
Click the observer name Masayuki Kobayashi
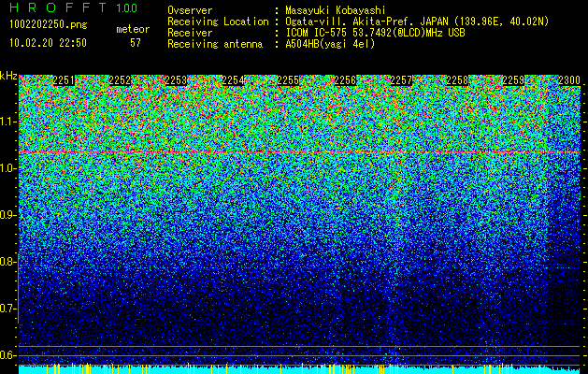tap(336, 10)
